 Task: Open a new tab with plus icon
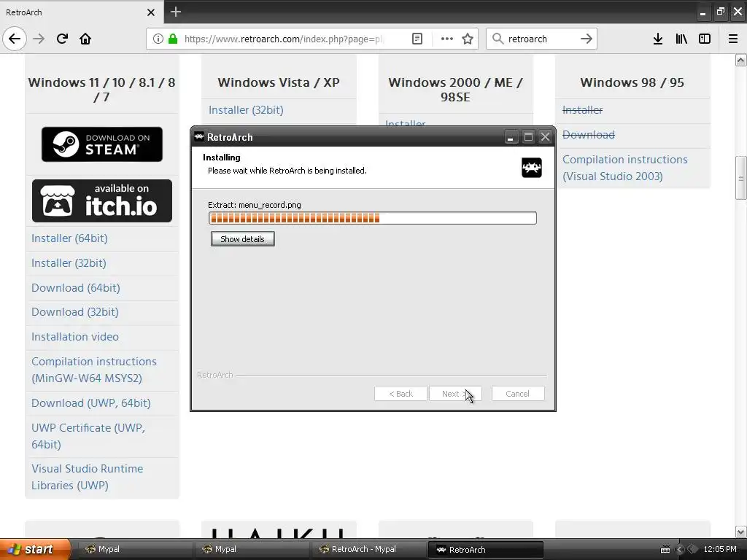pyautogui.click(x=176, y=12)
